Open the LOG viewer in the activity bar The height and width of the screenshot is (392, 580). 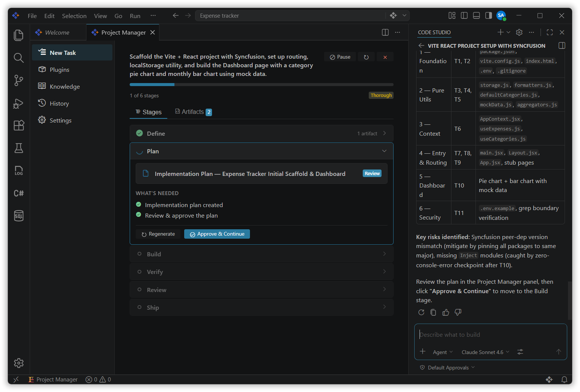(18, 170)
